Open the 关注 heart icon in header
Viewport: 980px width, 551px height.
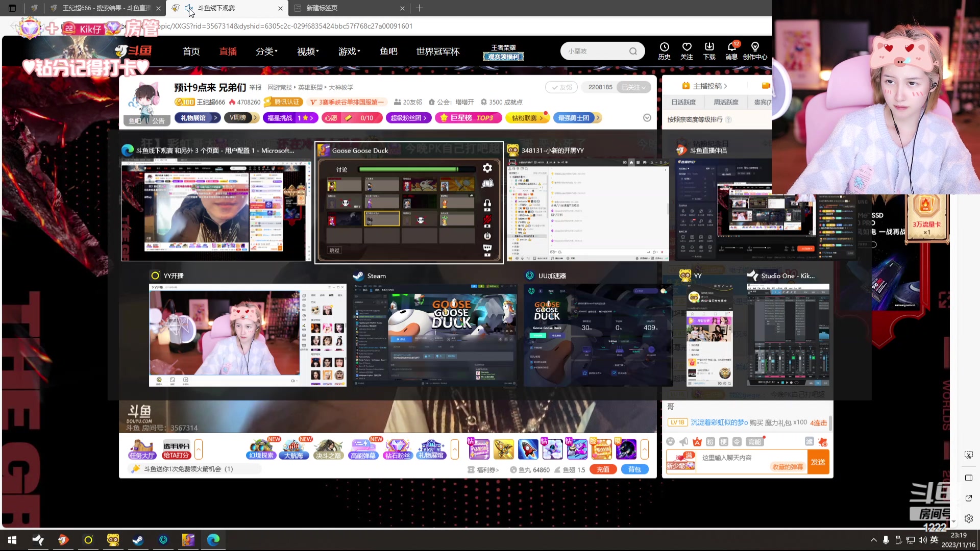click(687, 51)
